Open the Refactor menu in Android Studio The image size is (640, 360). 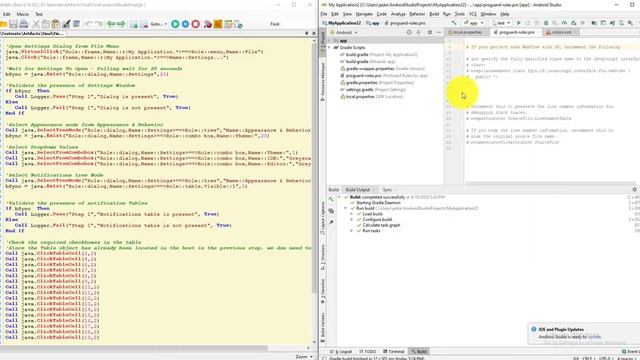417,14
